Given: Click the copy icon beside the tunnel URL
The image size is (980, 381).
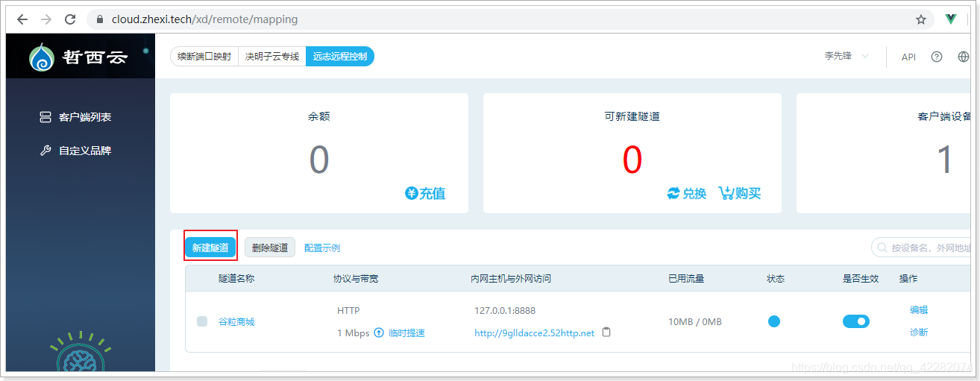Looking at the screenshot, I should pos(606,333).
